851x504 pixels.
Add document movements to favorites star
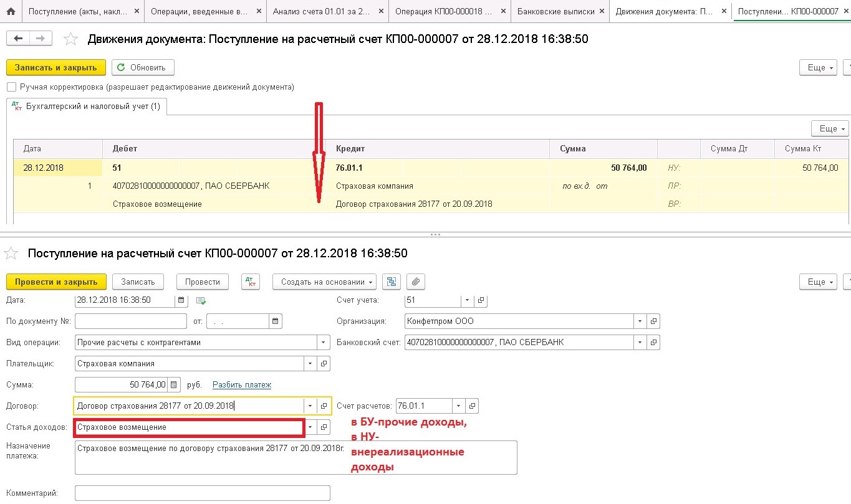[x=71, y=39]
